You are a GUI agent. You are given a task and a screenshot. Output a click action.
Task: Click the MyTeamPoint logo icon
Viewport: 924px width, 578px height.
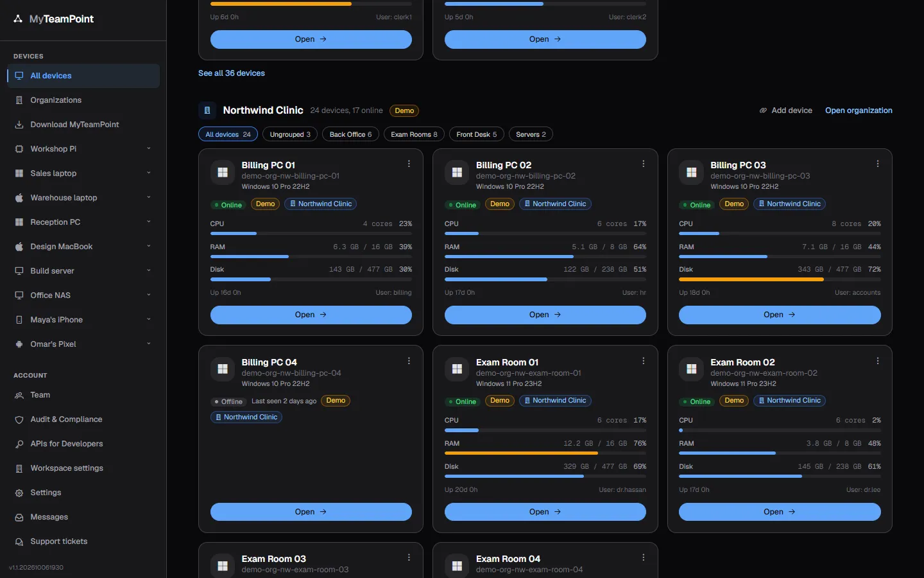(x=18, y=19)
